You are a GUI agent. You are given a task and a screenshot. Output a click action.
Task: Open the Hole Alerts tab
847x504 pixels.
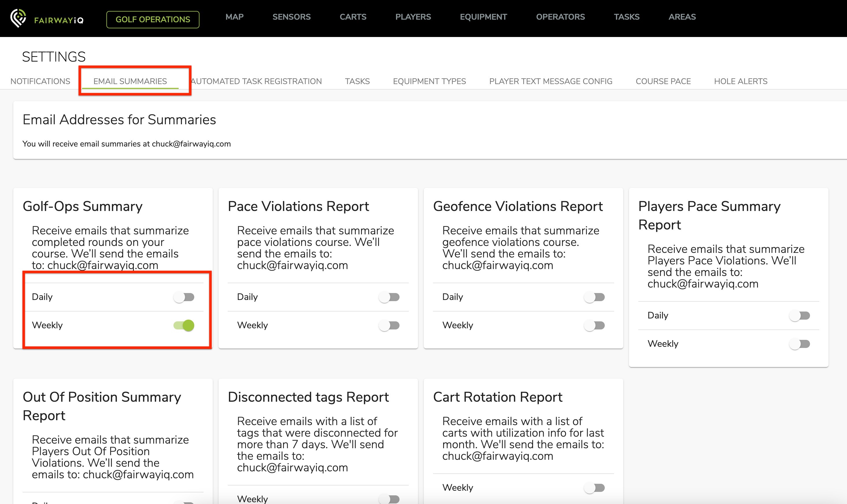pos(740,81)
